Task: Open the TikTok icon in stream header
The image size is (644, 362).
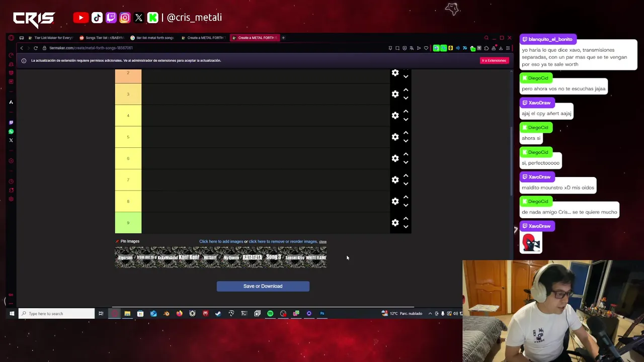Action: pos(97,18)
